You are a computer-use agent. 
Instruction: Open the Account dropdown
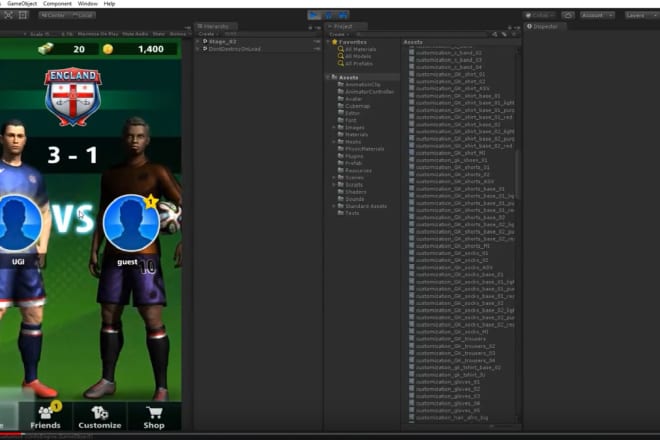click(x=597, y=16)
